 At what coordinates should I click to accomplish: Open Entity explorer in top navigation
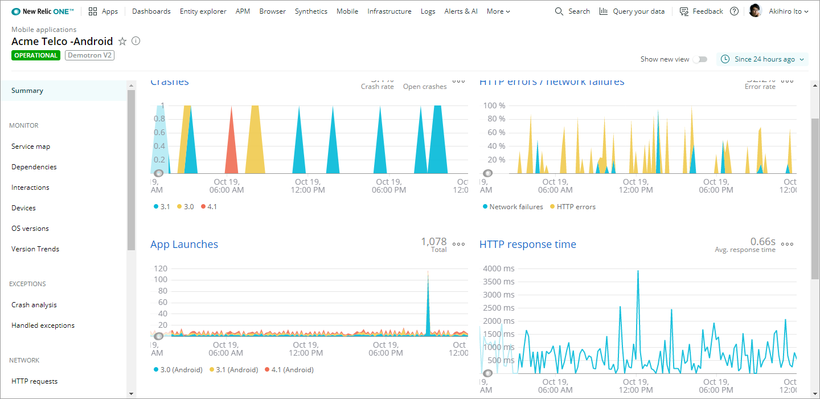point(203,11)
